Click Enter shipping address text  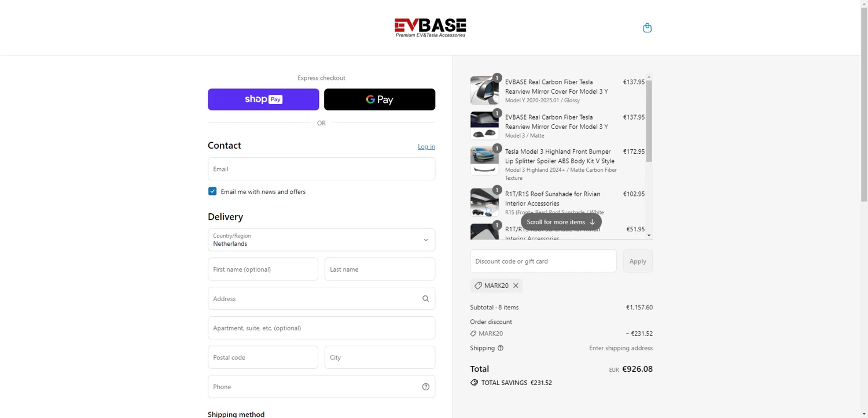point(621,348)
